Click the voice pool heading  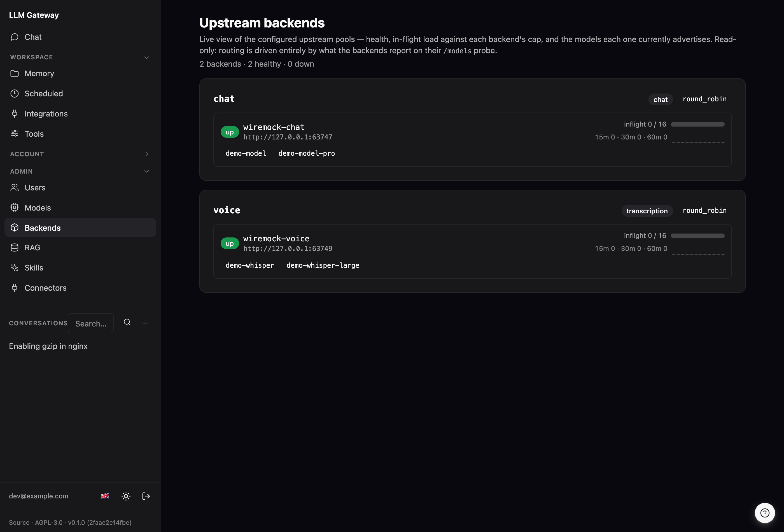click(x=227, y=210)
